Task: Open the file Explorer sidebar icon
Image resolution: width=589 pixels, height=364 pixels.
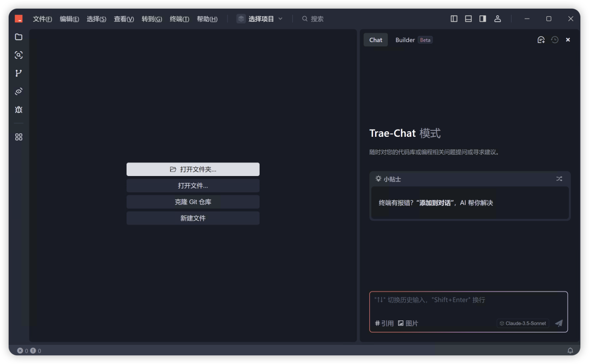Action: [19, 37]
